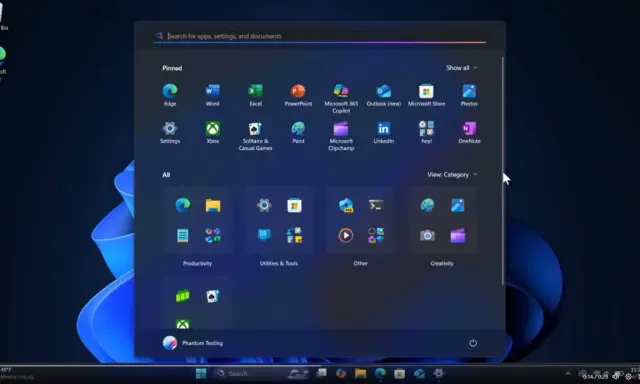This screenshot has width=640, height=384.
Task: Open Edge in the Productivity category
Action: pos(182,205)
